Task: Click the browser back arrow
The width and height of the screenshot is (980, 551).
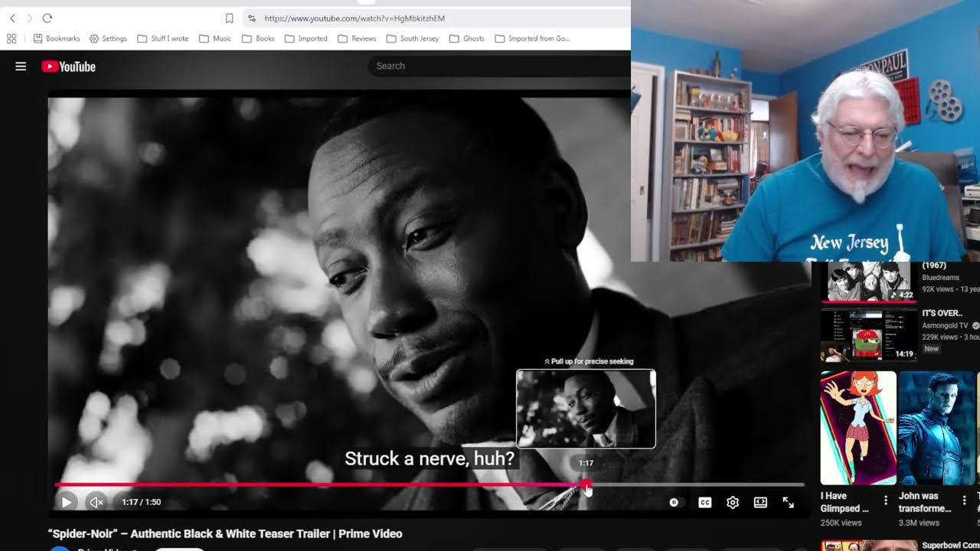Action: 12,18
